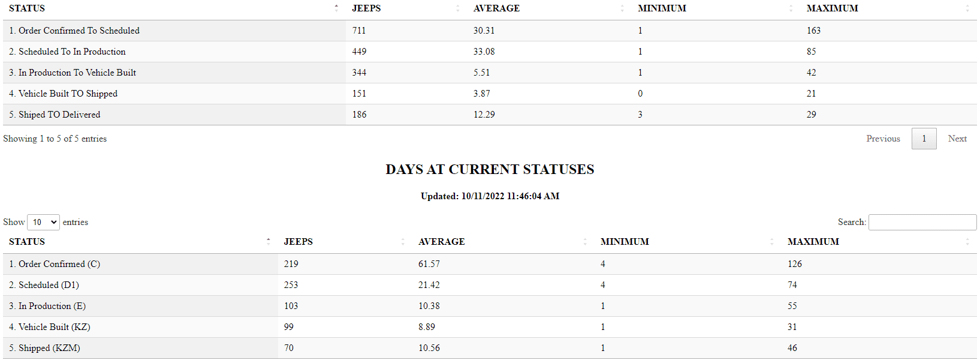The image size is (980, 360).
Task: Sort current statuses table by JEEPS
Action: pyautogui.click(x=345, y=242)
